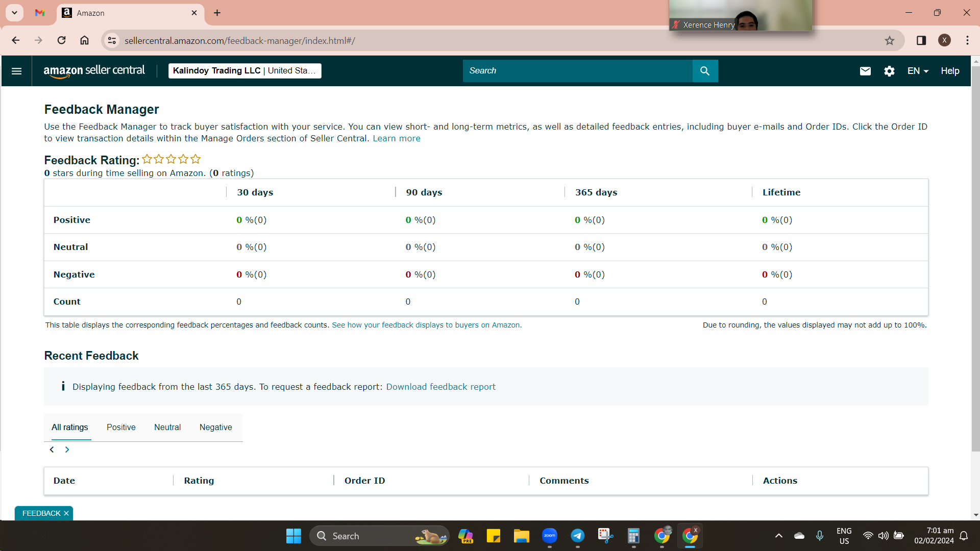Click the 365 days Count value
Viewport: 980px width, 551px height.
pyautogui.click(x=577, y=302)
